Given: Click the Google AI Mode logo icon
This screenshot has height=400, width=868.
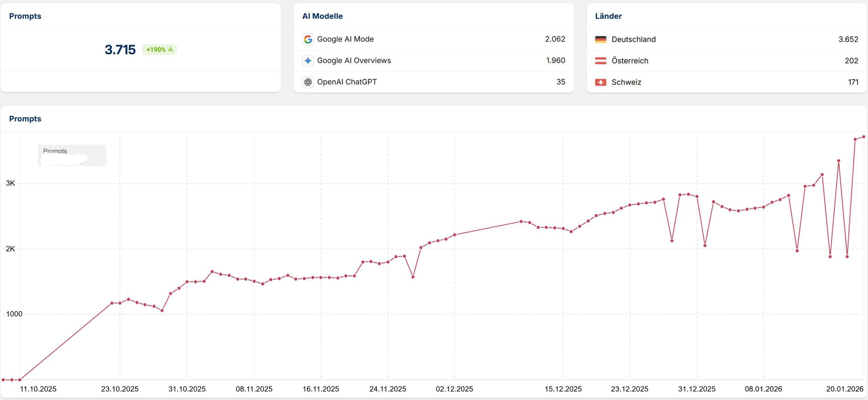Looking at the screenshot, I should (x=308, y=39).
